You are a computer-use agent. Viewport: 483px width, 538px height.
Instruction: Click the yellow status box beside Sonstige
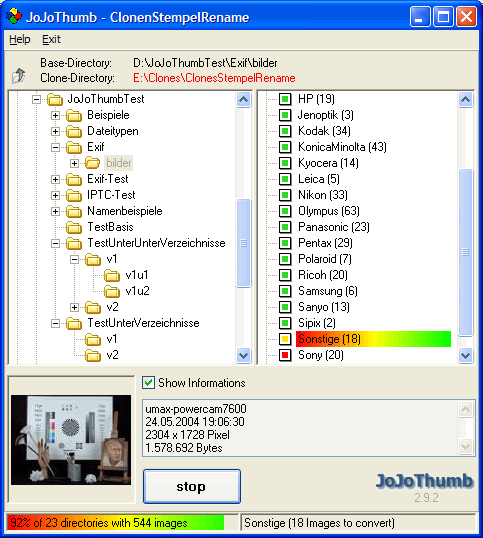tap(285, 339)
